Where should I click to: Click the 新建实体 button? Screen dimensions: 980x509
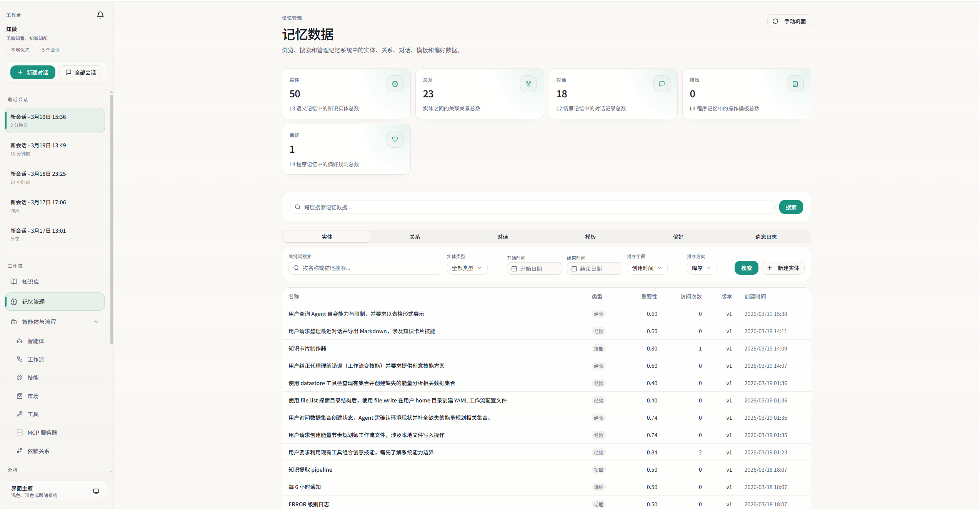[x=783, y=268]
